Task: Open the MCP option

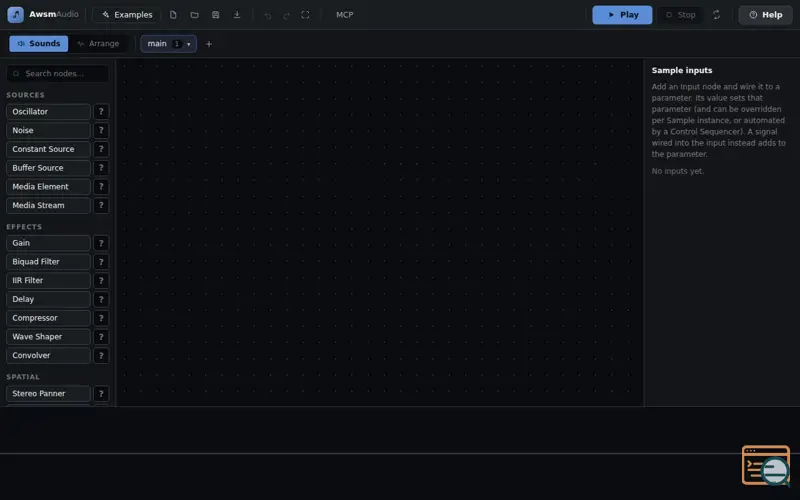Action: 344,15
